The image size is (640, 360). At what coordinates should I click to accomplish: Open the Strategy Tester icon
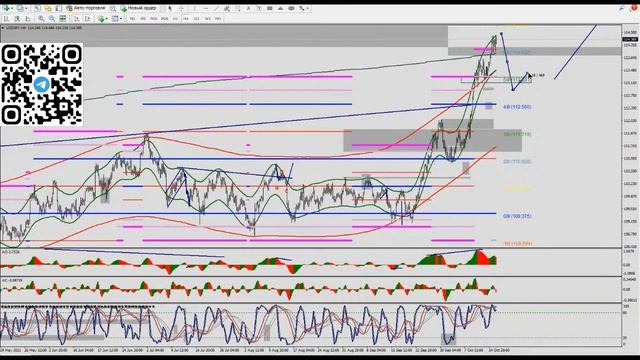(x=112, y=8)
